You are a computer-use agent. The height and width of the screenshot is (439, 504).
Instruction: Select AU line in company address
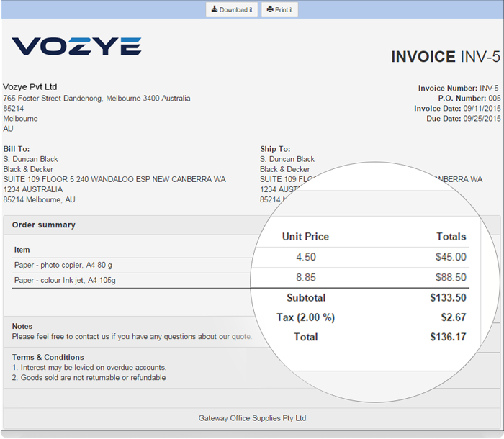coord(9,129)
